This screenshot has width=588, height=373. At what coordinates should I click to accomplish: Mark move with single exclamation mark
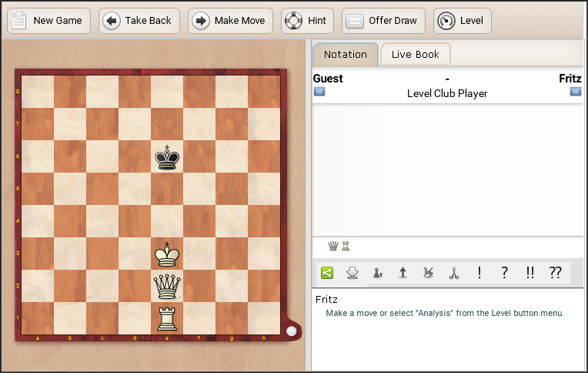479,272
